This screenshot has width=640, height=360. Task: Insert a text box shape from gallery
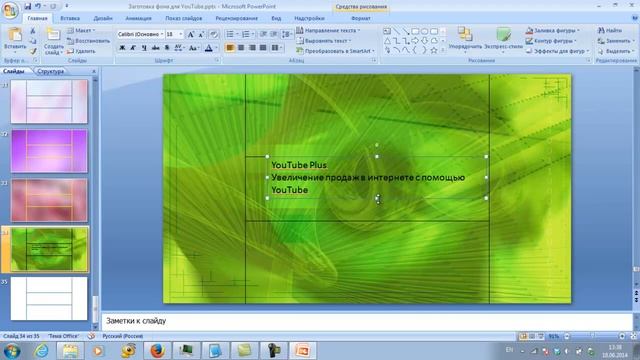[x=387, y=31]
